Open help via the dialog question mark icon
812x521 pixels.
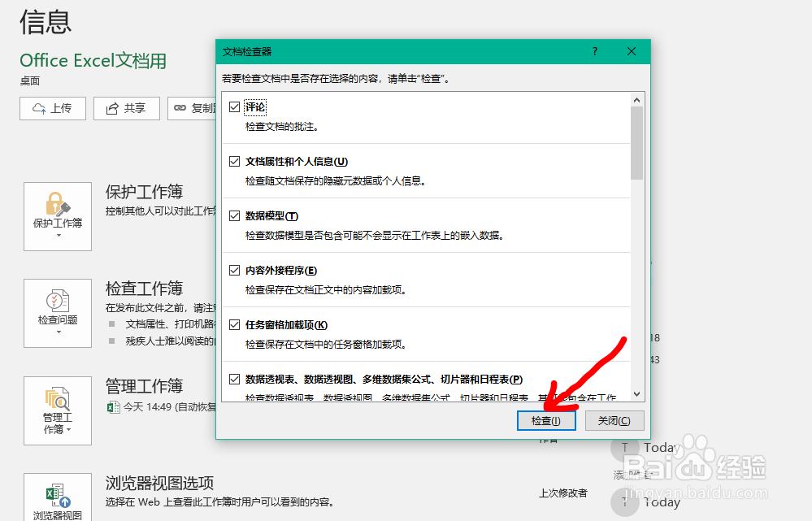click(594, 50)
